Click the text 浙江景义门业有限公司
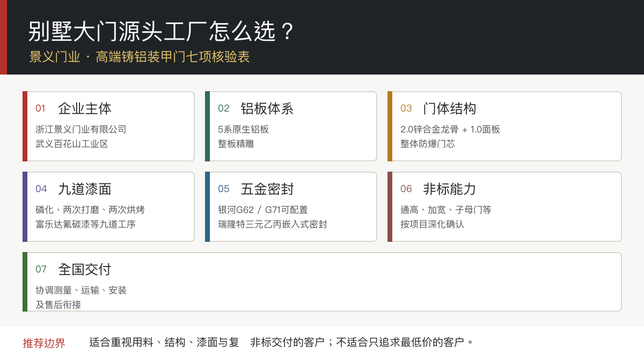 coord(81,129)
